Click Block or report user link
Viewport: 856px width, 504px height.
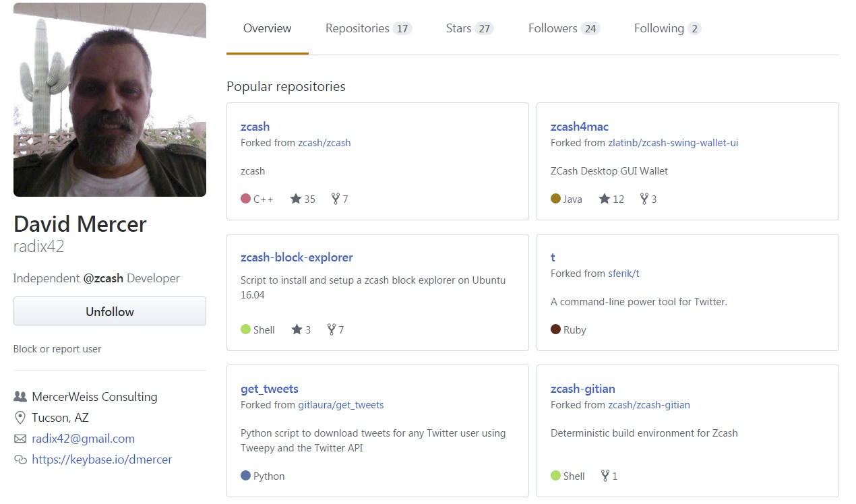(x=57, y=349)
